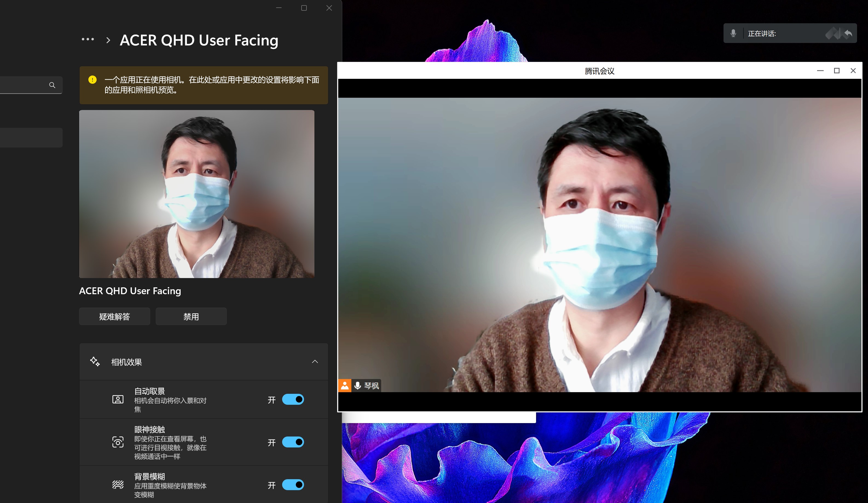
Task: Click the camera preview thumbnail in settings
Action: pos(197,194)
